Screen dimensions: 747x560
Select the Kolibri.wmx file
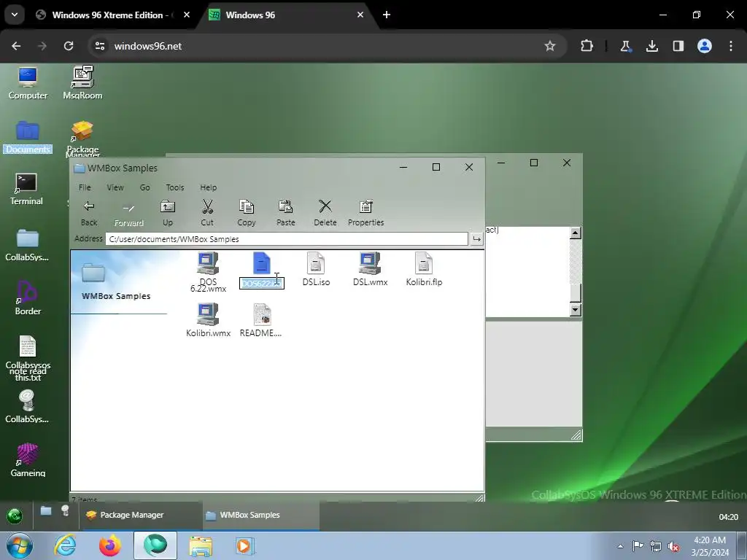click(x=208, y=320)
